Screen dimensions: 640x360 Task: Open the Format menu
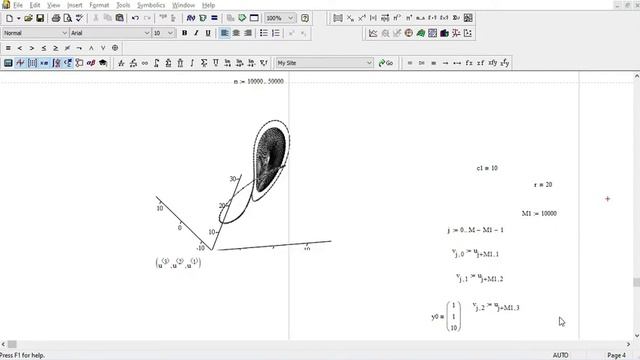pos(99,5)
